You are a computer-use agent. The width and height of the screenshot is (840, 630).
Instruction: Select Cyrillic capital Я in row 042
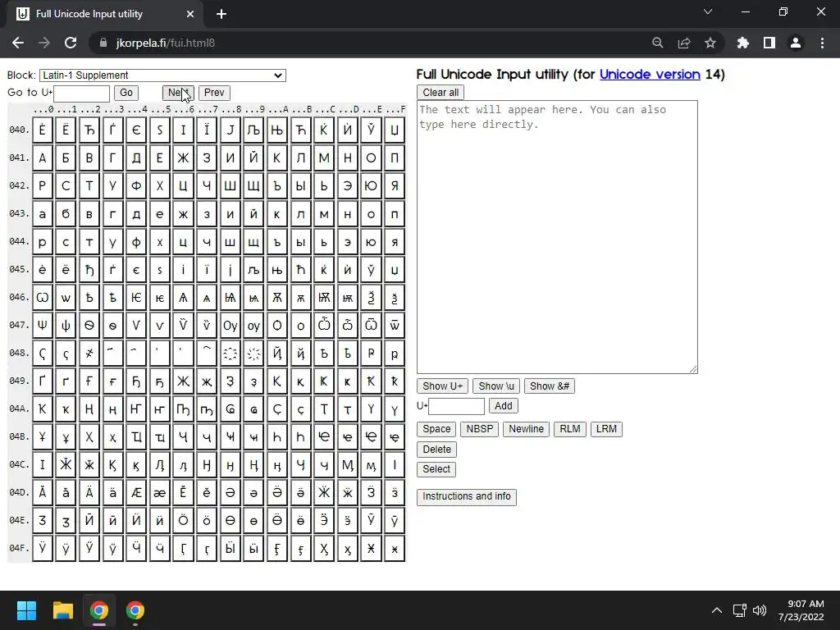[395, 186]
